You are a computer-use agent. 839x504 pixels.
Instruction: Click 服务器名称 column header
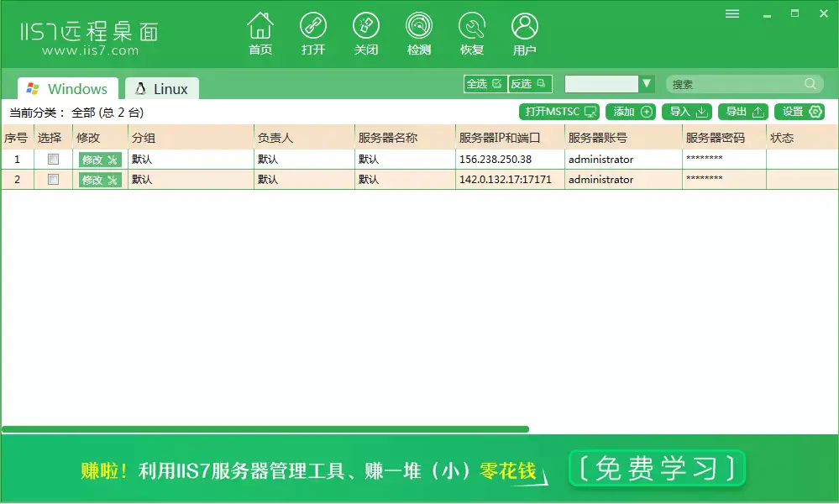pos(405,138)
